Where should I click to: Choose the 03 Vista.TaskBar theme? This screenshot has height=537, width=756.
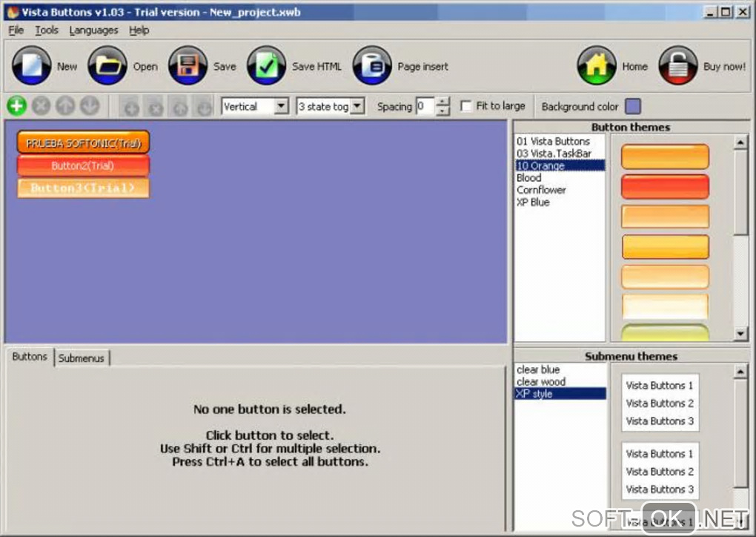click(560, 154)
